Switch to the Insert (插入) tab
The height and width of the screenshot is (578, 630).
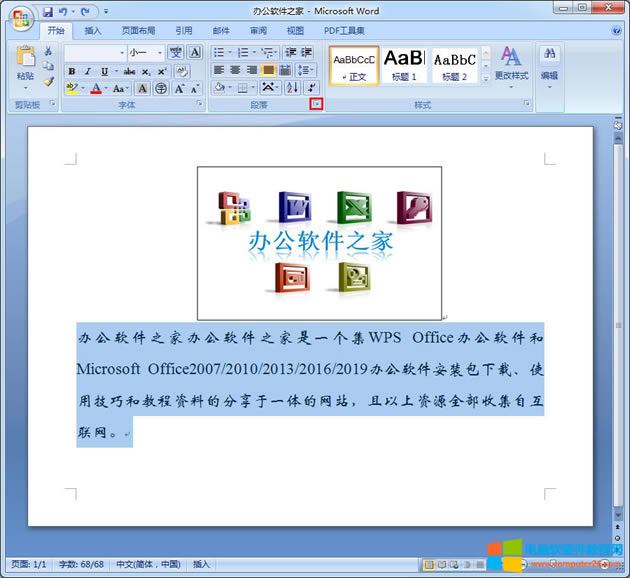click(92, 31)
